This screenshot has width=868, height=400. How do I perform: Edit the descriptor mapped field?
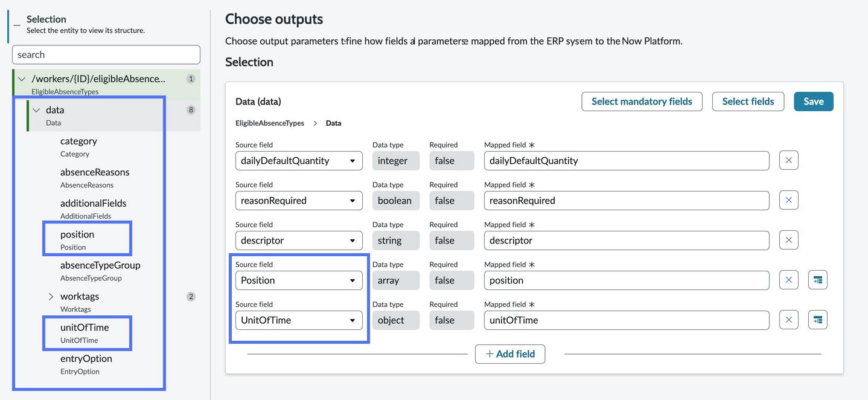tap(627, 240)
